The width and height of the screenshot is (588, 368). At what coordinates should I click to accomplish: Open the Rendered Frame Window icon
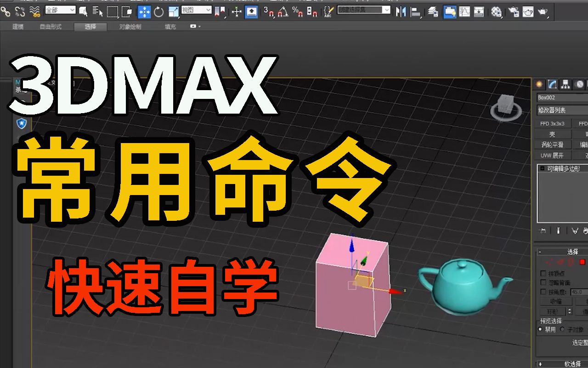coord(528,11)
